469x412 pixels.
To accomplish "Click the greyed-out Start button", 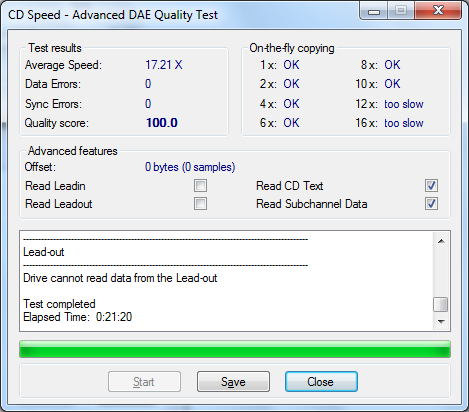I will [x=144, y=382].
